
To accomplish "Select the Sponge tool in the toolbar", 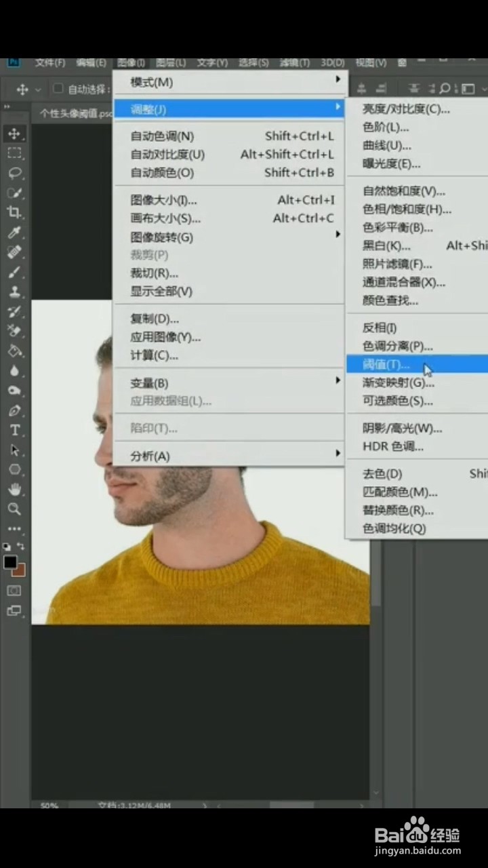I will click(x=14, y=391).
